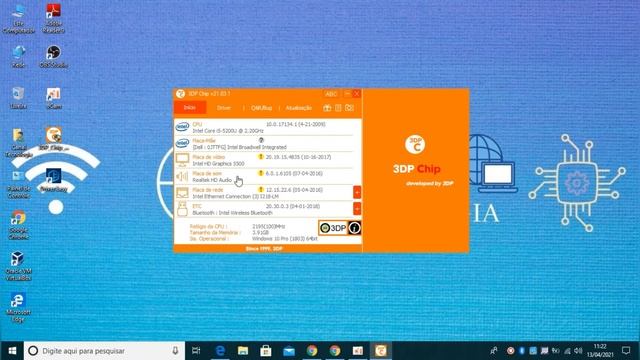Click the speaker icon for Placa de som

tap(182, 176)
